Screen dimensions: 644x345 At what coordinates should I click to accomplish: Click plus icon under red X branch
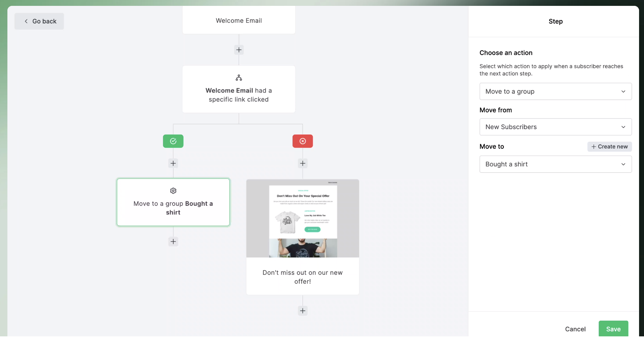(303, 163)
